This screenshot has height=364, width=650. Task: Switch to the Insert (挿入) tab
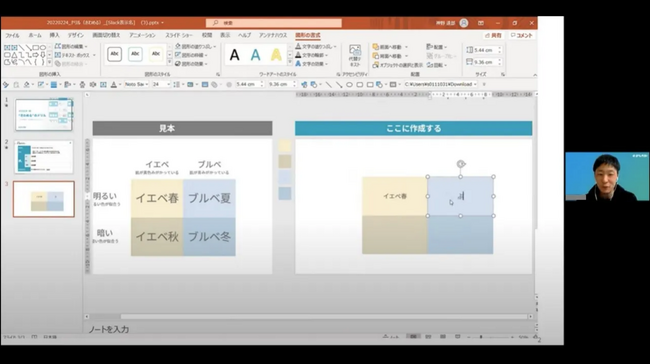tap(54, 35)
